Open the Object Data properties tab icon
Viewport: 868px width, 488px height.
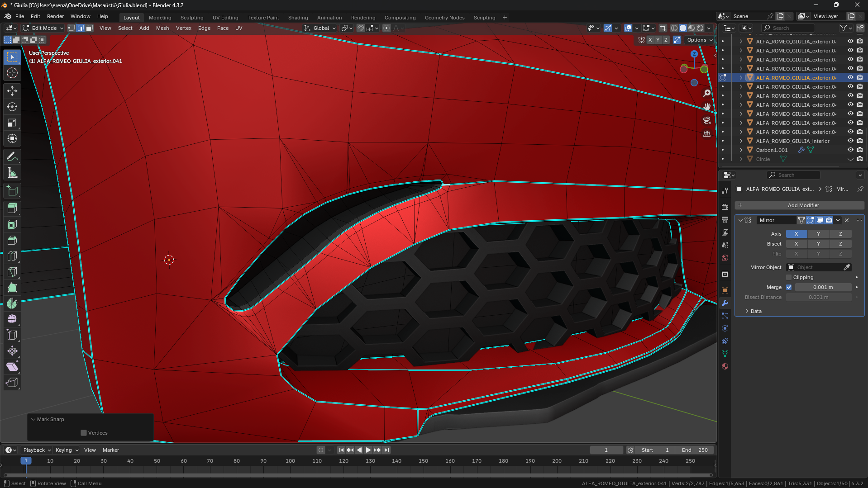725,354
